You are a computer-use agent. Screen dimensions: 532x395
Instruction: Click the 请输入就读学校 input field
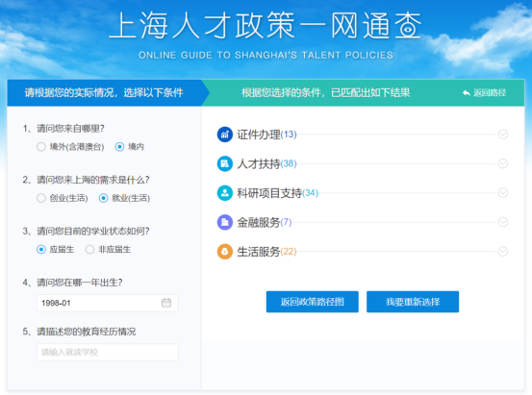coord(107,353)
